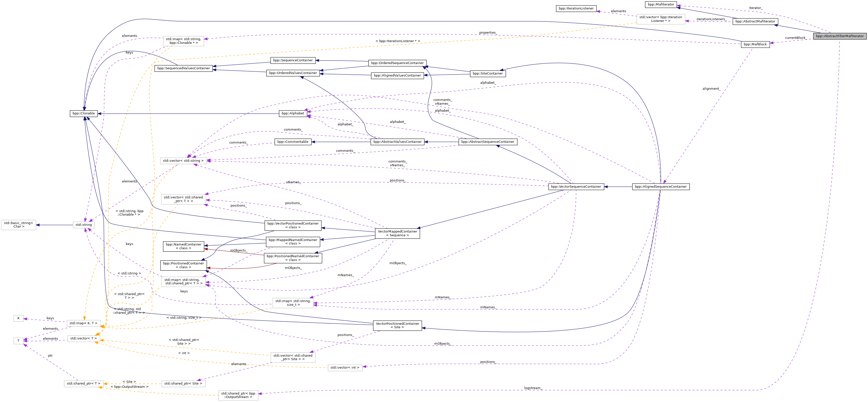
Task: Open the bpp::SiteContainer class node
Action: pos(488,74)
